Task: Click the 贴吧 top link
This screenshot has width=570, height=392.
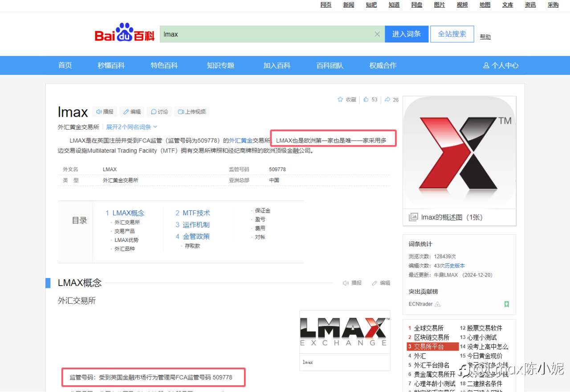Action: pyautogui.click(x=371, y=5)
